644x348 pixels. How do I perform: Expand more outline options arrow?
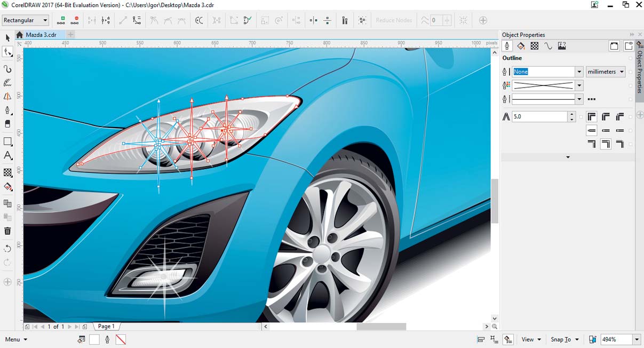coord(568,157)
